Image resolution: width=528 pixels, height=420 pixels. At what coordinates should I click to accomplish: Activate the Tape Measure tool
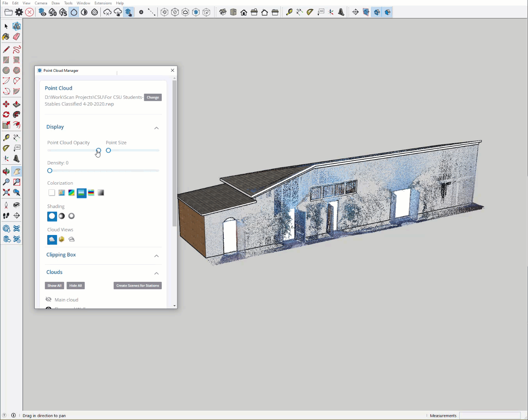(x=6, y=137)
